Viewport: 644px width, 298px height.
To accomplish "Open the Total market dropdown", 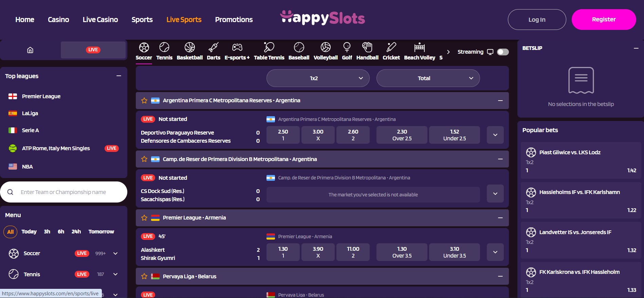I will (428, 78).
